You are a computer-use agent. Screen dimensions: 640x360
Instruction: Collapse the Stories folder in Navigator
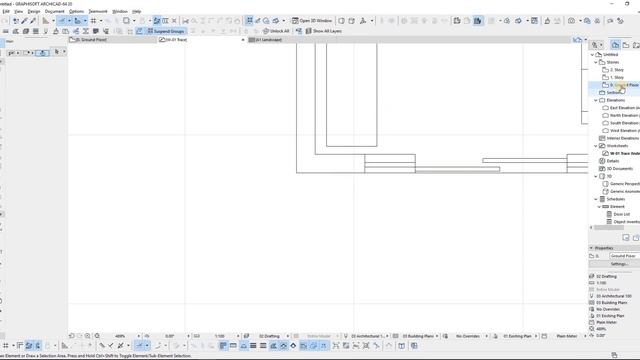point(596,62)
